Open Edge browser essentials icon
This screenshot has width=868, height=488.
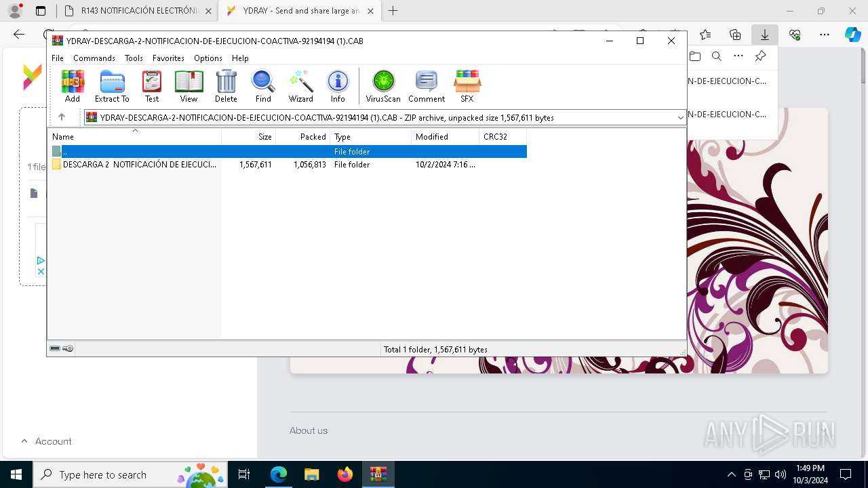pos(795,35)
